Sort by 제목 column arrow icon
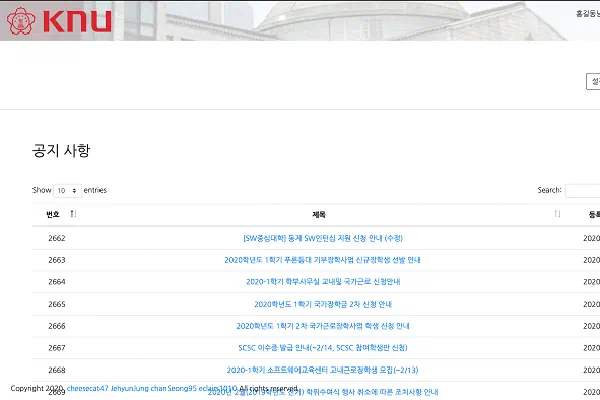This screenshot has width=600, height=400. point(557,214)
